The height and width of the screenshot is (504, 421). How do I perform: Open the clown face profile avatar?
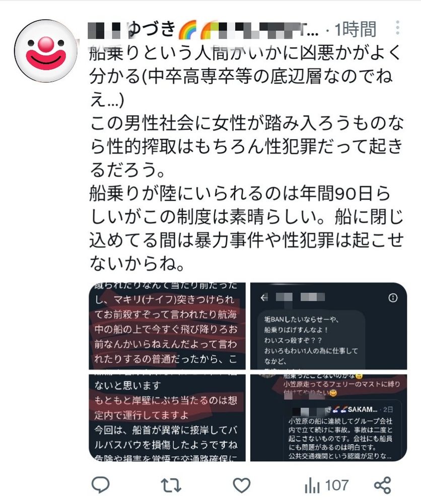point(46,51)
